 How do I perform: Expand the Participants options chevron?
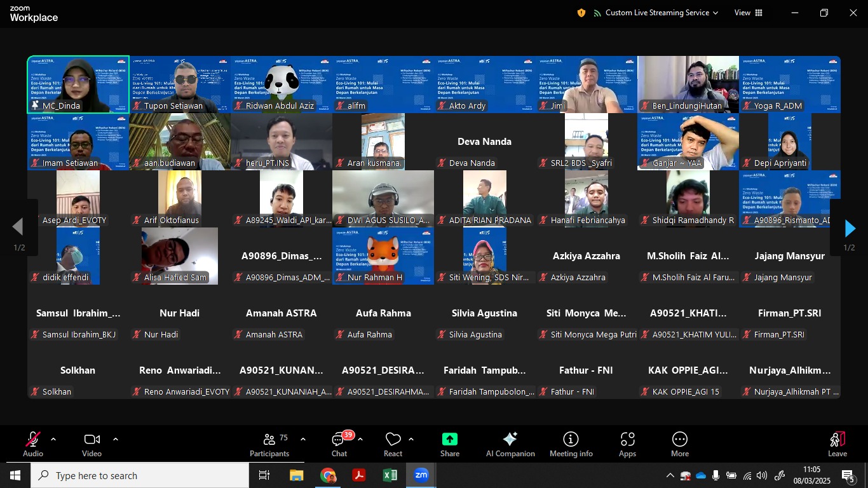pos(303,439)
